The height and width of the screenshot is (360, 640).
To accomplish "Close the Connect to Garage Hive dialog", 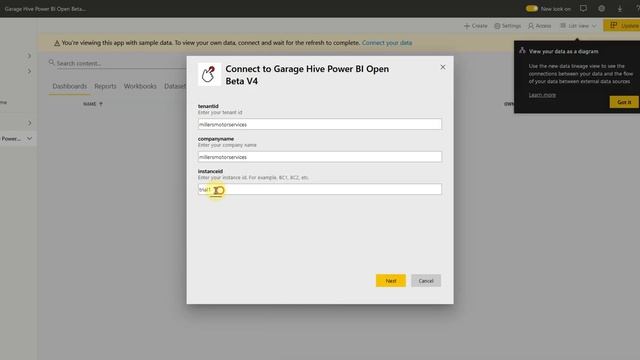I will (443, 67).
